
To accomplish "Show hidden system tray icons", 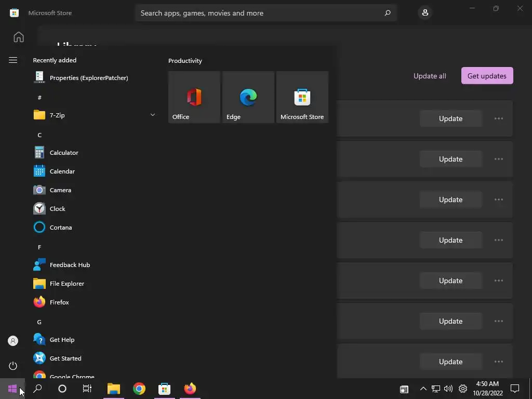I will pos(423,389).
